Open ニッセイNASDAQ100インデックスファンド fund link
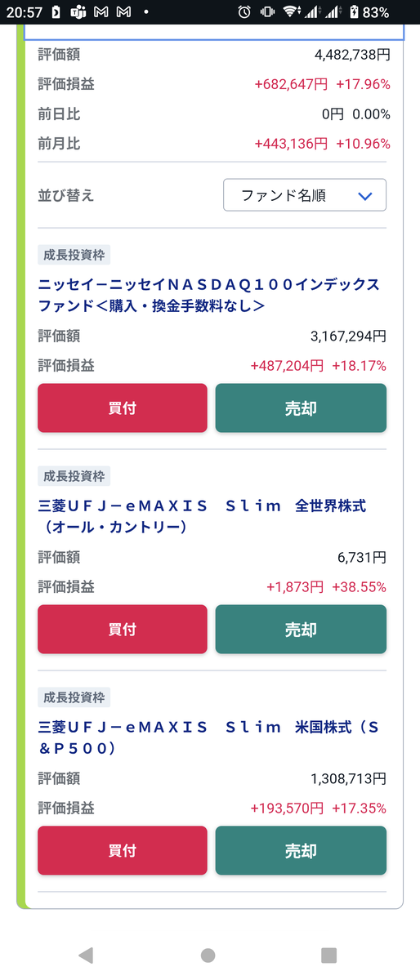The image size is (420, 980). 208,295
